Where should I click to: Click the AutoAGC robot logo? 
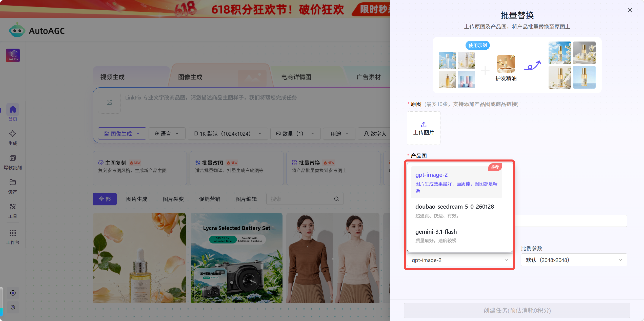(x=17, y=30)
